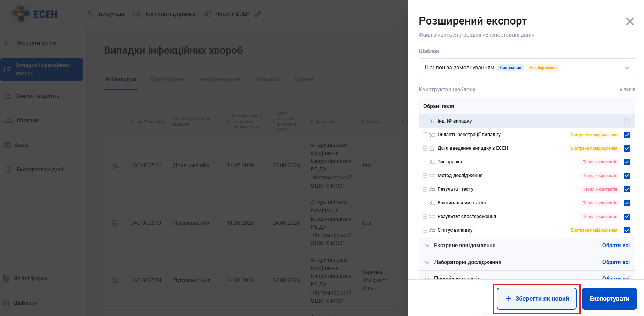Click the date 17.08.2026 cell

coord(241,165)
